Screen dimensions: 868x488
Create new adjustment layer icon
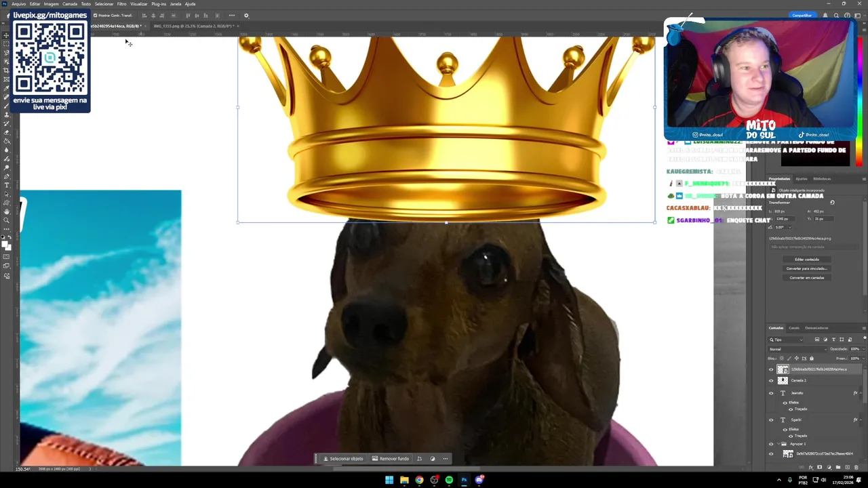pyautogui.click(x=829, y=467)
